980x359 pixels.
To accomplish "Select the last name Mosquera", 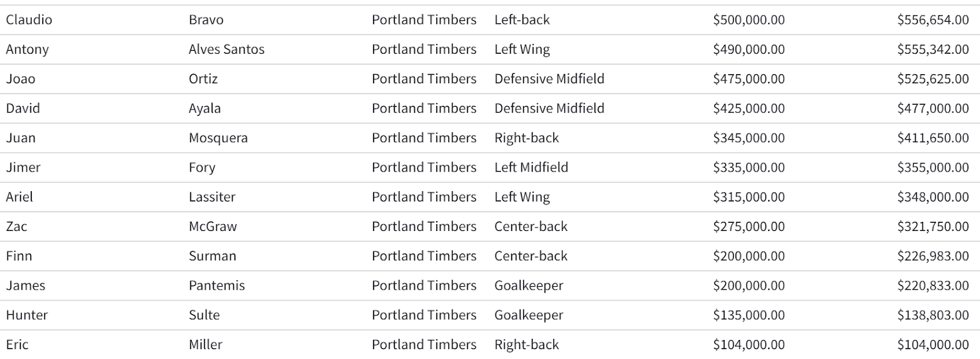I will [218, 138].
